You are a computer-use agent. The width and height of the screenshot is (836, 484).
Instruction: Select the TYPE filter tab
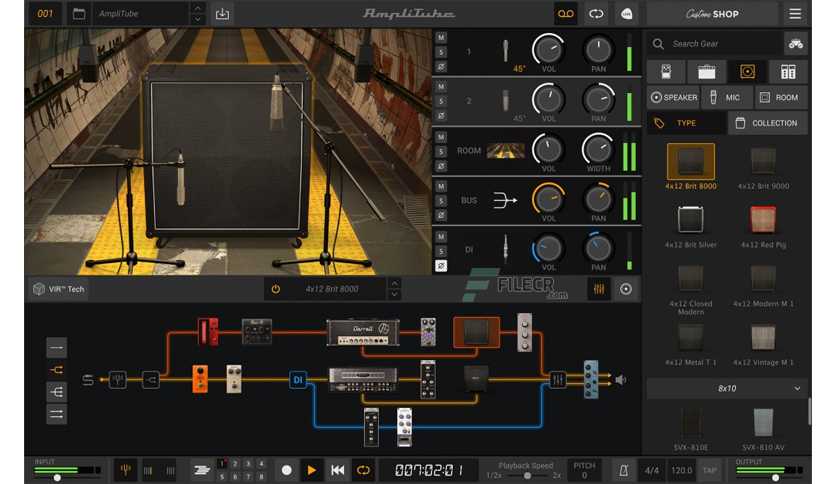pos(687,123)
